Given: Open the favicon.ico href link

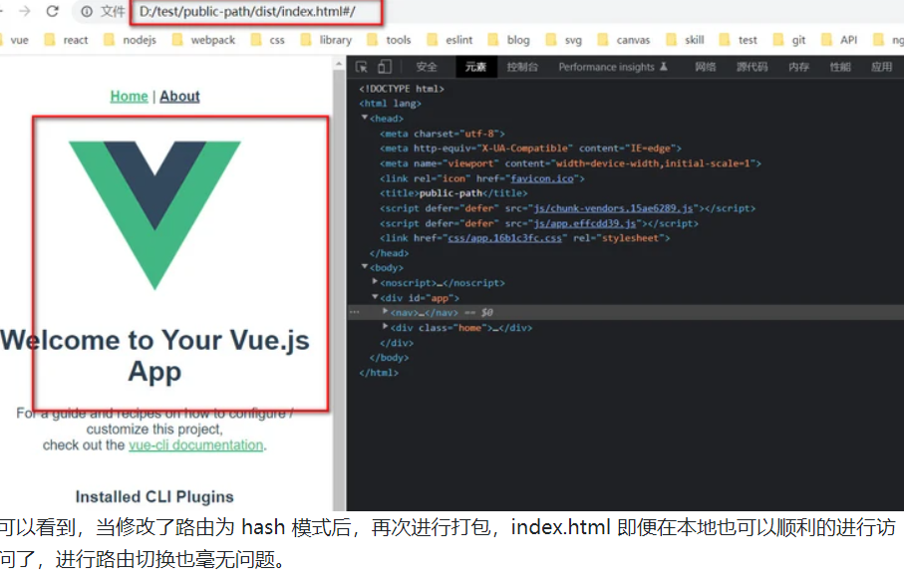Looking at the screenshot, I should pos(542,178).
